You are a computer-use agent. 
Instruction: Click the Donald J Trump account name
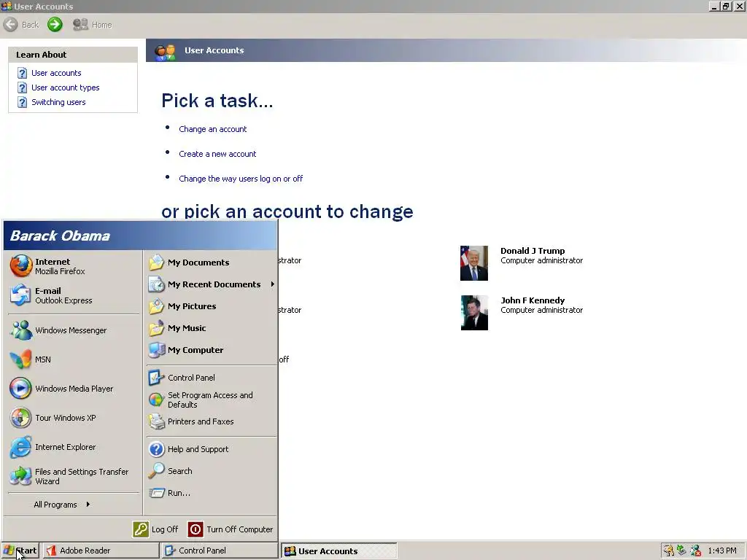point(533,251)
